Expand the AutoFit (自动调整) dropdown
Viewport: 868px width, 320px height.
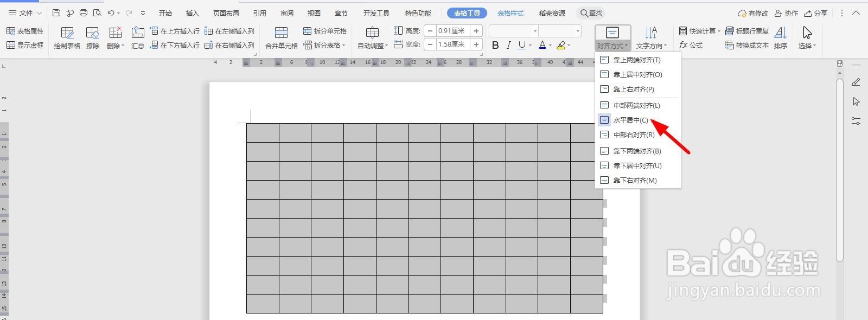(373, 46)
